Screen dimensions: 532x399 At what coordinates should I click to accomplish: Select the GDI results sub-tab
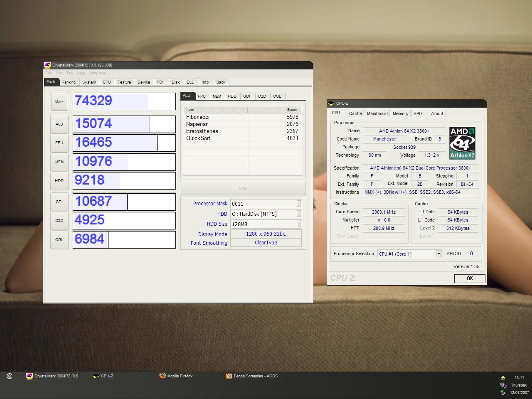click(x=247, y=96)
